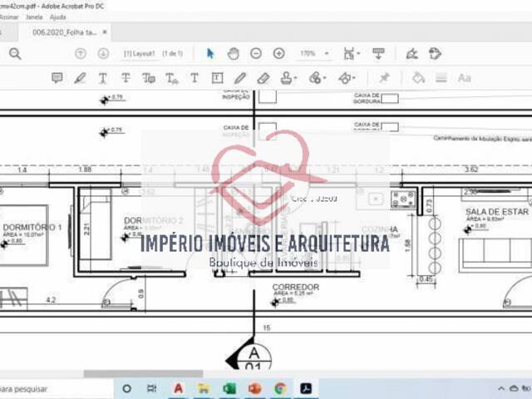Select the insert text tool

[x=172, y=78]
